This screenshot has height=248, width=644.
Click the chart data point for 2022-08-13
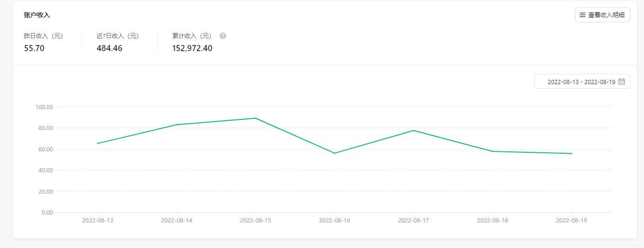(x=97, y=144)
